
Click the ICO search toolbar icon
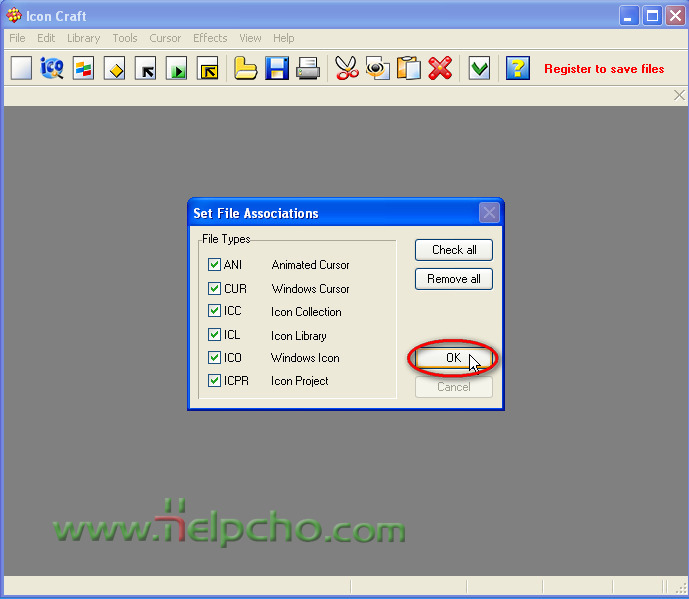[x=52, y=69]
